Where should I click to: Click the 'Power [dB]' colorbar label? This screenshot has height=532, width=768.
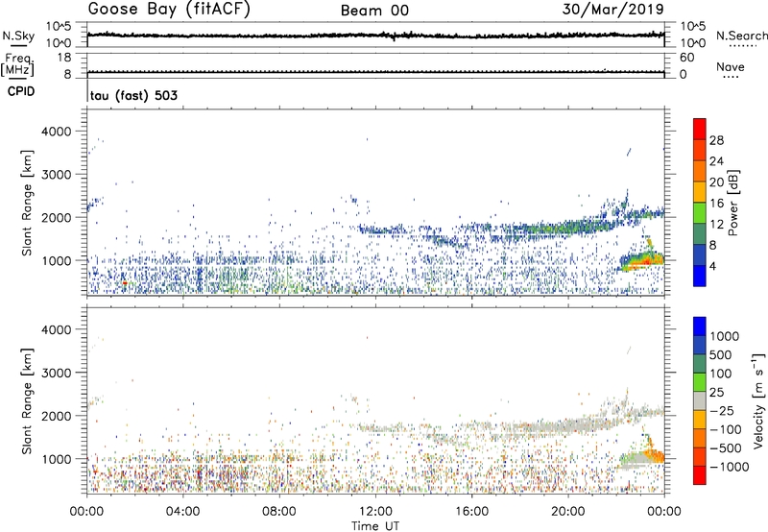pyautogui.click(x=732, y=203)
